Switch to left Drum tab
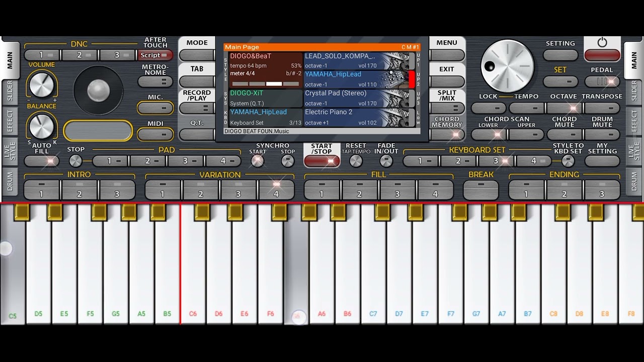 pyautogui.click(x=10, y=182)
